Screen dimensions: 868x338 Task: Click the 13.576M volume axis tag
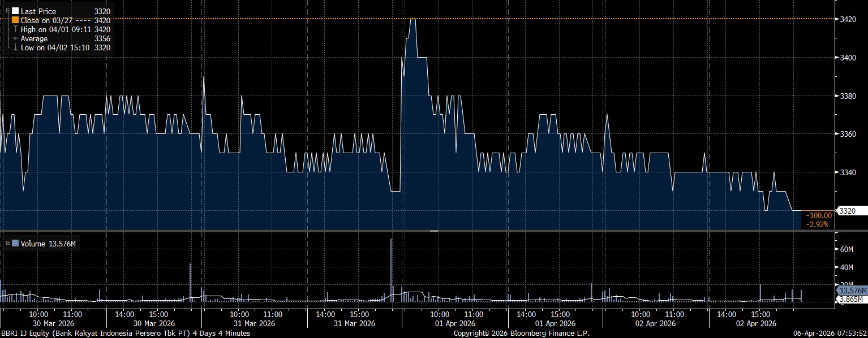coord(851,290)
